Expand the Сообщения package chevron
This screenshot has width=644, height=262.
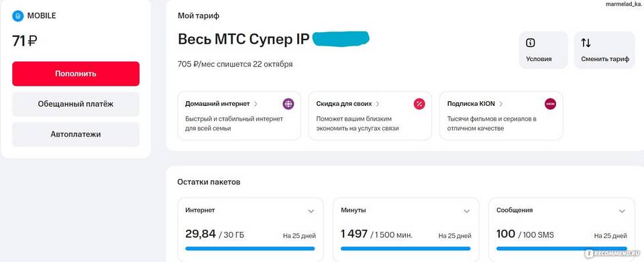(622, 211)
